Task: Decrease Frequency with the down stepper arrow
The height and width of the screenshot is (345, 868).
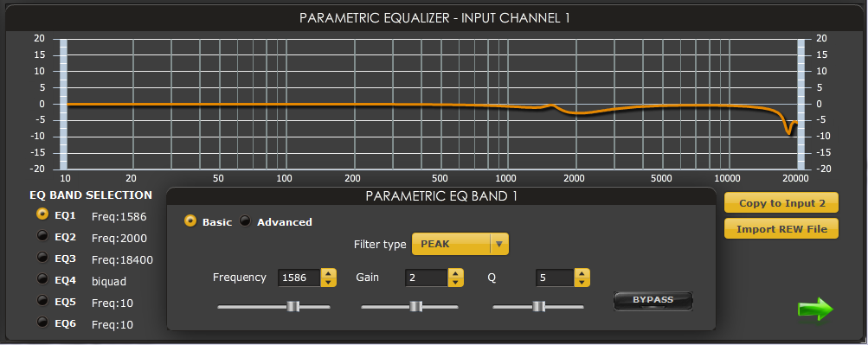Action: click(329, 282)
